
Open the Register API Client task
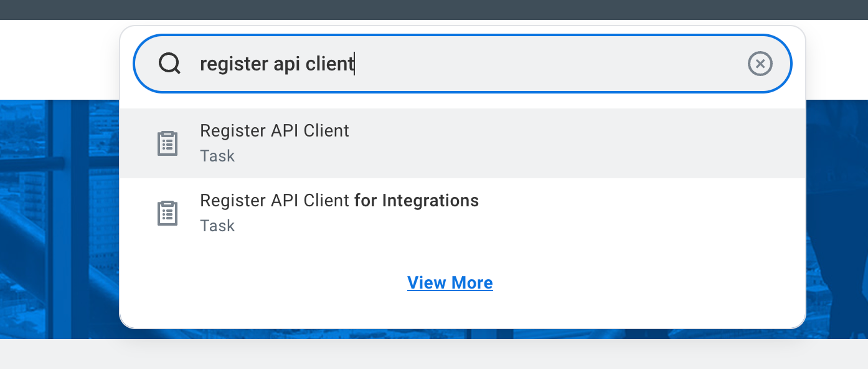274,131
